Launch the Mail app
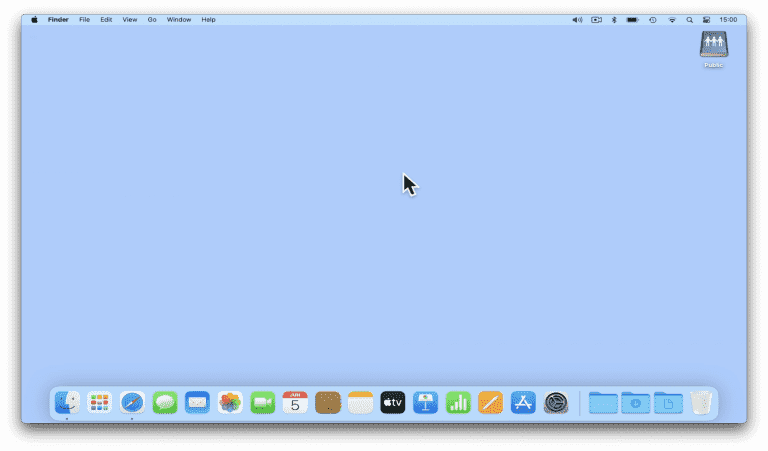Viewport: 768px width, 451px height. click(x=197, y=402)
